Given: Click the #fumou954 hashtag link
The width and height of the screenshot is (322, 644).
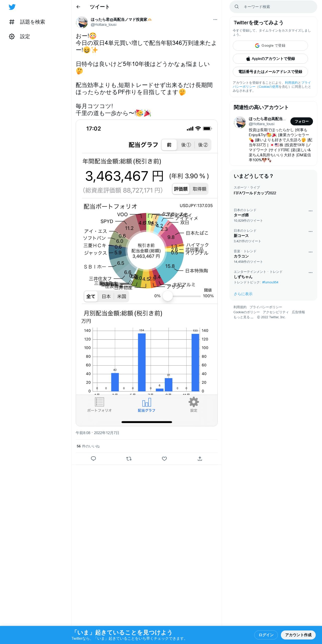Looking at the screenshot, I should 270,282.
